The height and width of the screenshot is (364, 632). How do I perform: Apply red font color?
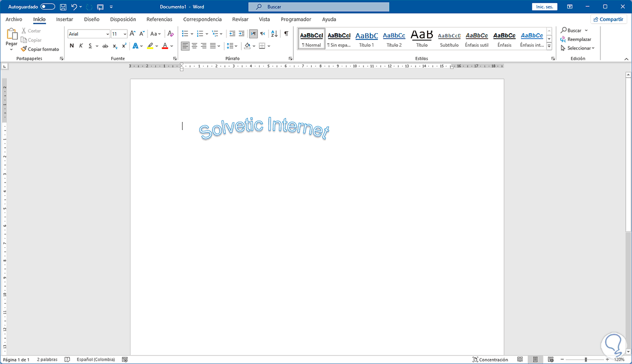(165, 46)
